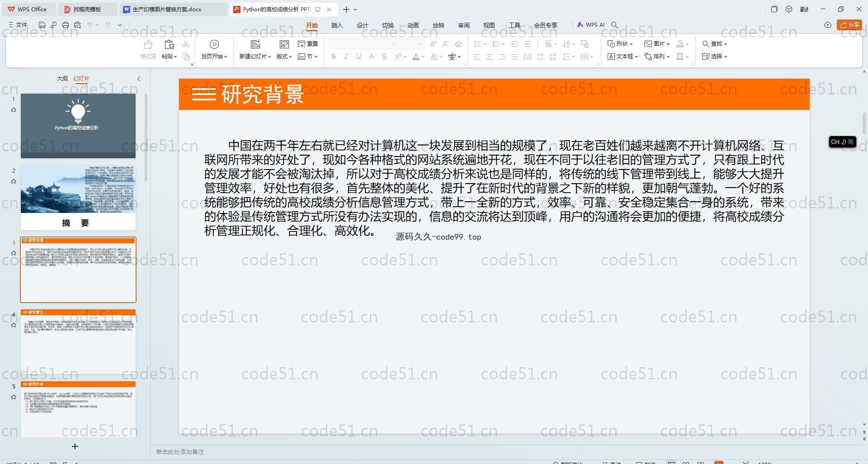Click the clear formatting eraser icon
Image resolution: width=868 pixels, height=464 pixels.
[458, 44]
